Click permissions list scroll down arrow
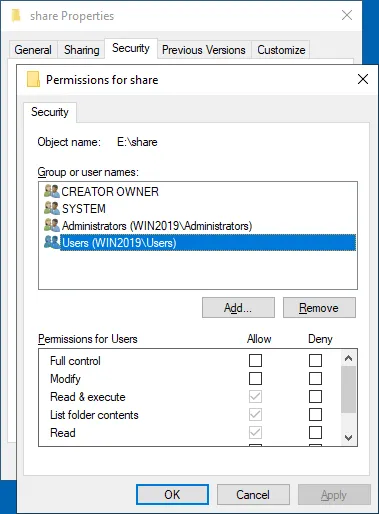This screenshot has height=514, width=379. pyautogui.click(x=349, y=438)
